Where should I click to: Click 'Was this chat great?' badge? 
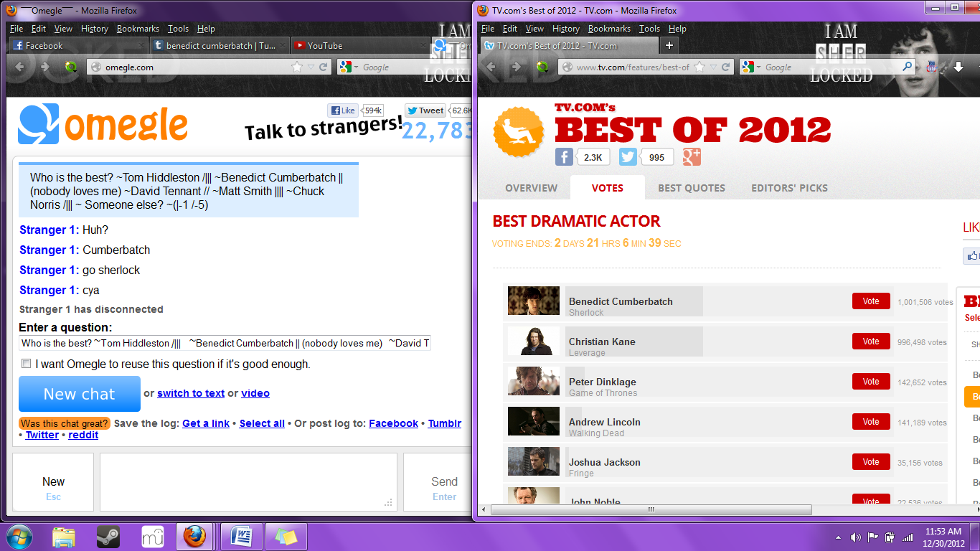tap(65, 423)
